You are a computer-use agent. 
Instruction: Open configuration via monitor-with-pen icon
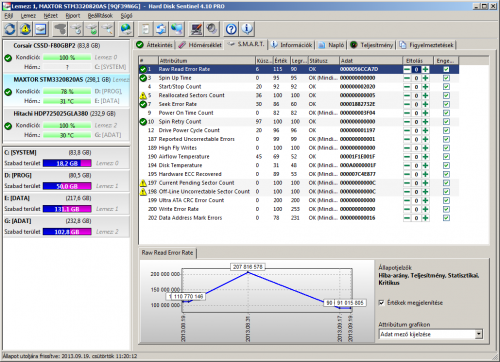(x=196, y=29)
